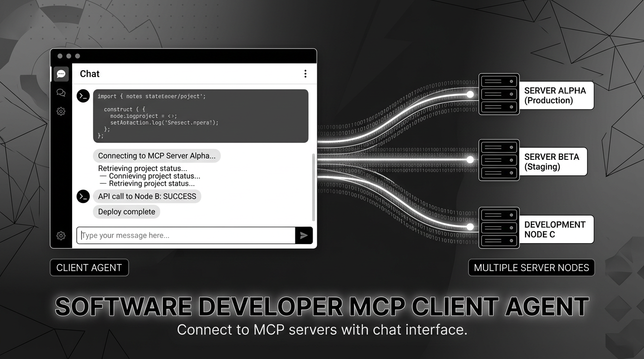Click the 'MULTIPLE SERVER NODES' label
The height and width of the screenshot is (359, 644).
pos(531,267)
